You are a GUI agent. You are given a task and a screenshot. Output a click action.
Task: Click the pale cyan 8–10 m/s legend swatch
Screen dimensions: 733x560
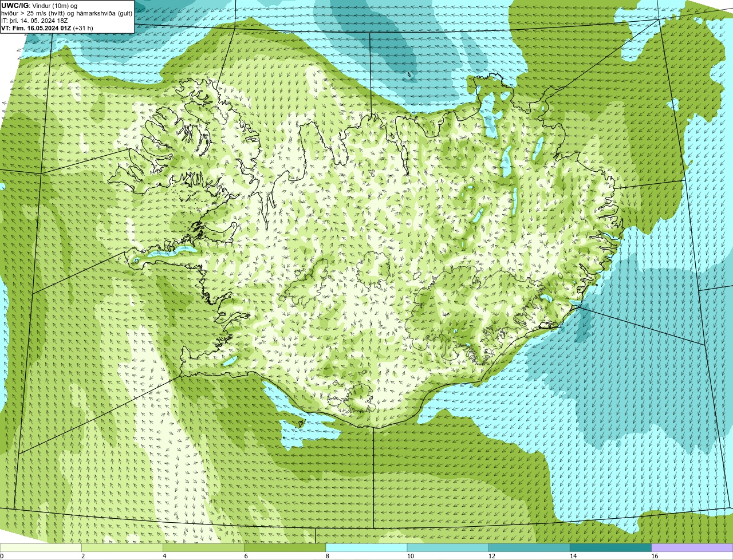[x=366, y=547]
